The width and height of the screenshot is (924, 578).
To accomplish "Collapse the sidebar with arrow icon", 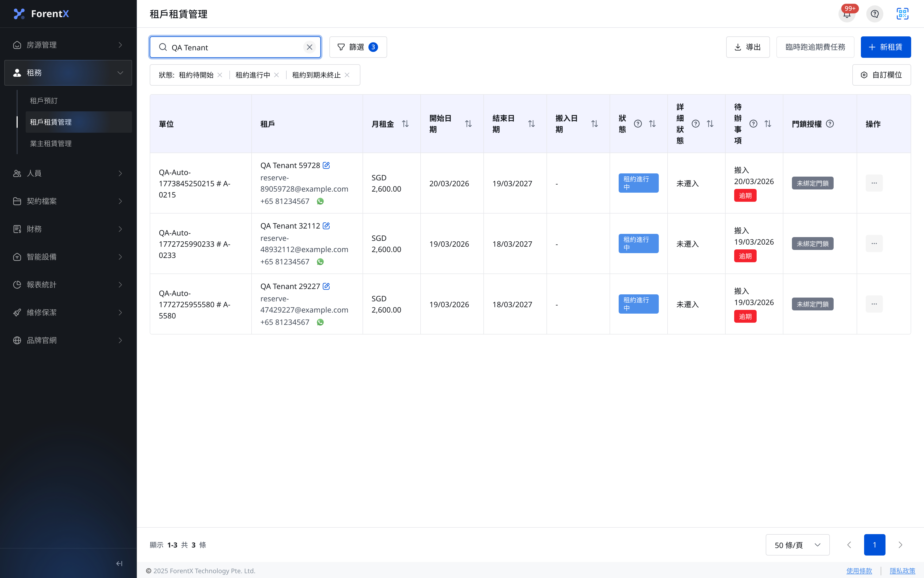I will 119,563.
